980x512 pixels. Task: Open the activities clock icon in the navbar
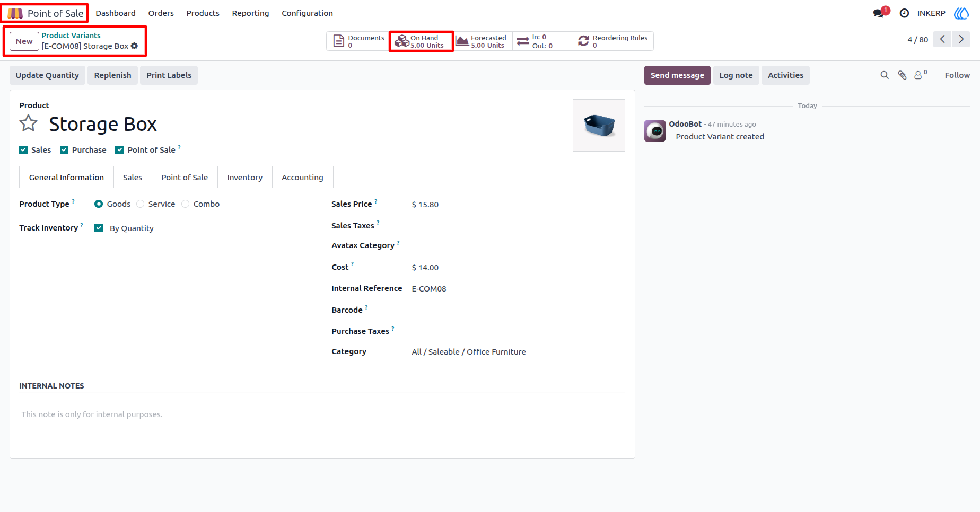[x=904, y=13]
